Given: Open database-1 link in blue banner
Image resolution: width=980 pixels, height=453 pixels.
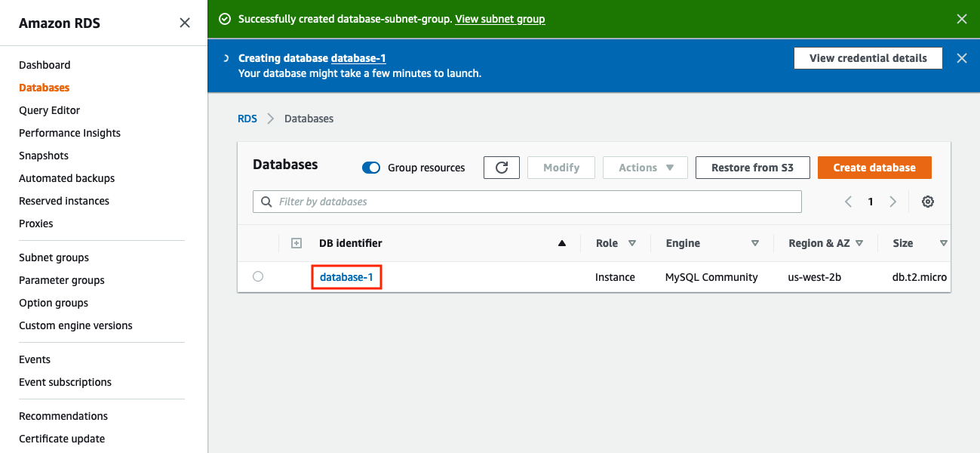Looking at the screenshot, I should click(x=358, y=58).
